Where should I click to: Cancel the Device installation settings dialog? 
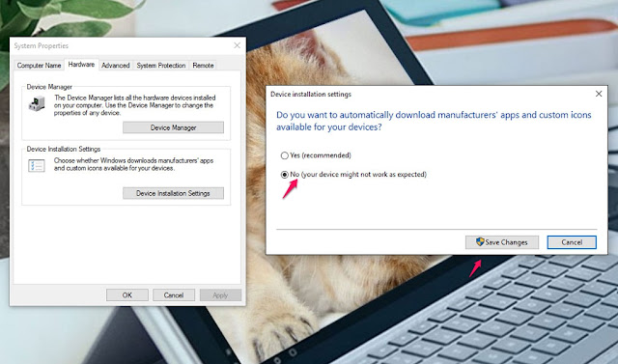tap(572, 242)
